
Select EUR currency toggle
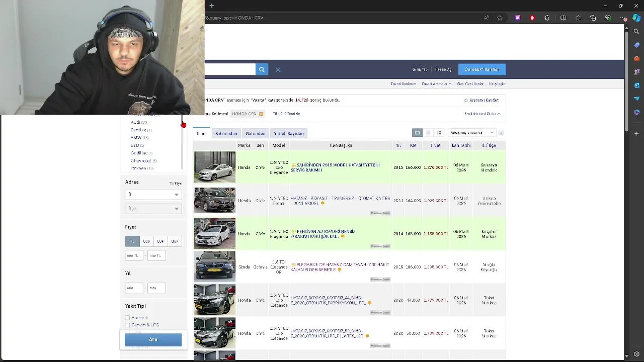[160, 241]
